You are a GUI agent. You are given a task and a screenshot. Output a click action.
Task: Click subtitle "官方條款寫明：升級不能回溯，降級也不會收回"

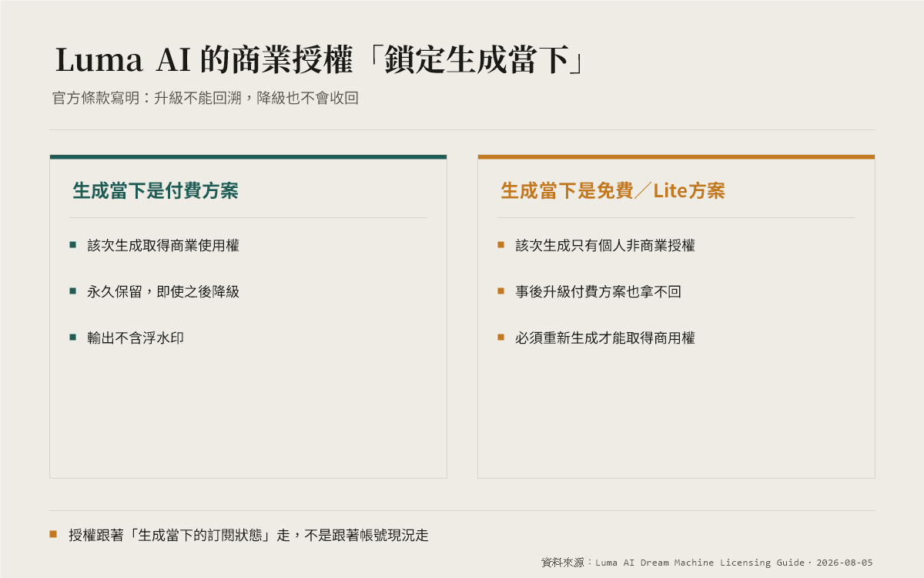point(206,99)
